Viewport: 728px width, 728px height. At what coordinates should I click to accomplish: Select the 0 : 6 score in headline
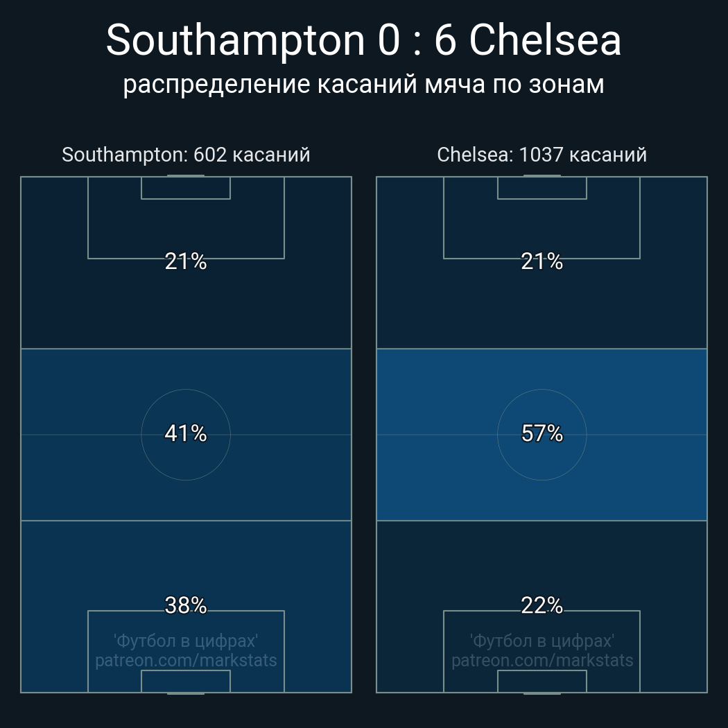417,41
